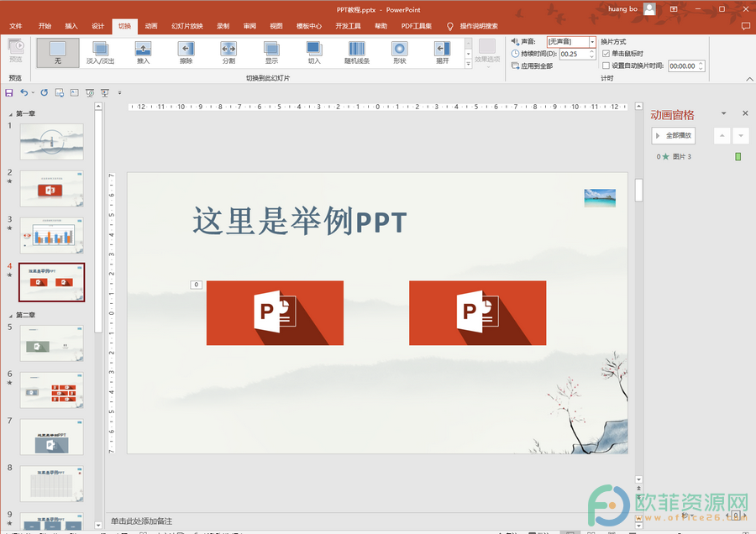Apply the 淡入/淡出 fade transition

click(100, 53)
